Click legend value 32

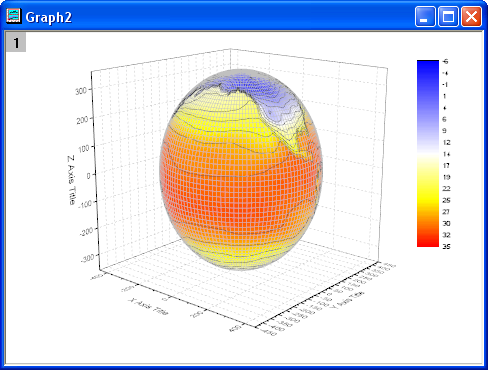click(446, 235)
